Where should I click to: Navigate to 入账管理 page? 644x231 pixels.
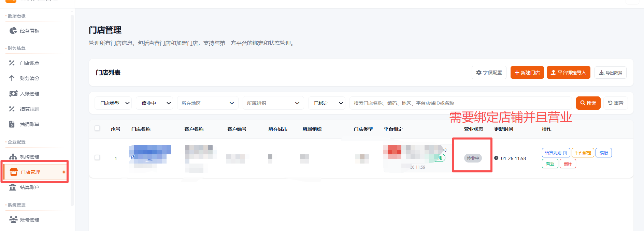pyautogui.click(x=30, y=94)
